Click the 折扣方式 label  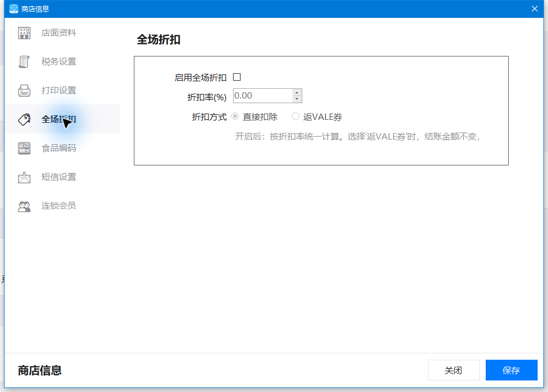tap(209, 116)
